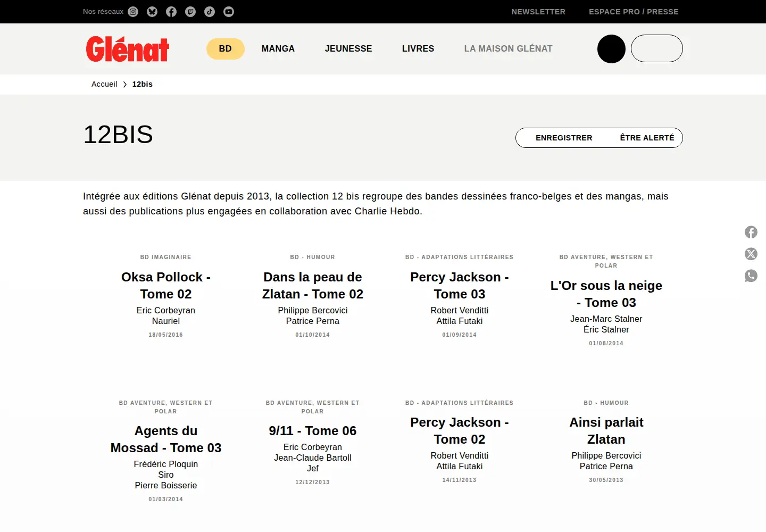Open the BD section tab

[226, 49]
